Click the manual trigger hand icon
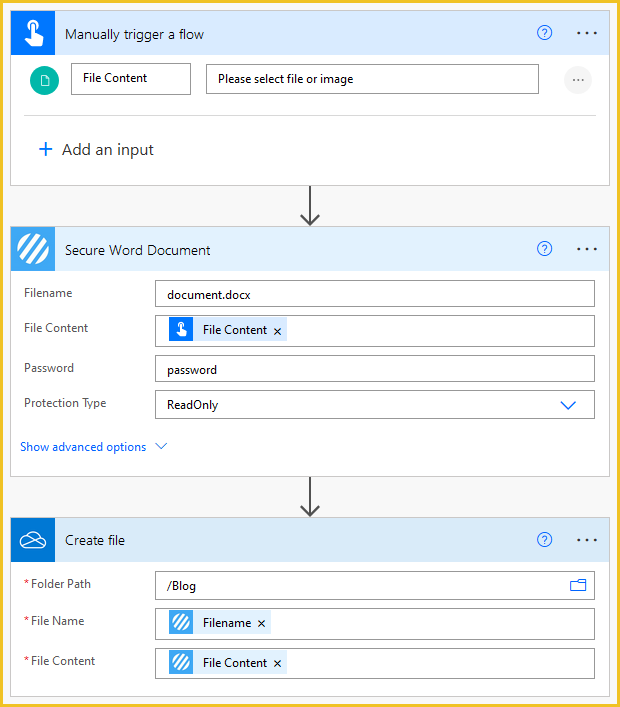The width and height of the screenshot is (620, 707). click(x=33, y=33)
